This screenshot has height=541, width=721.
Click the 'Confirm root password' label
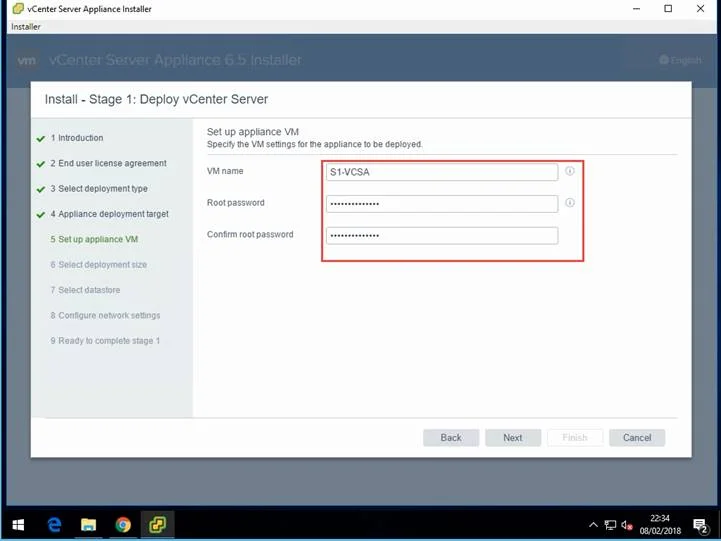pos(250,234)
